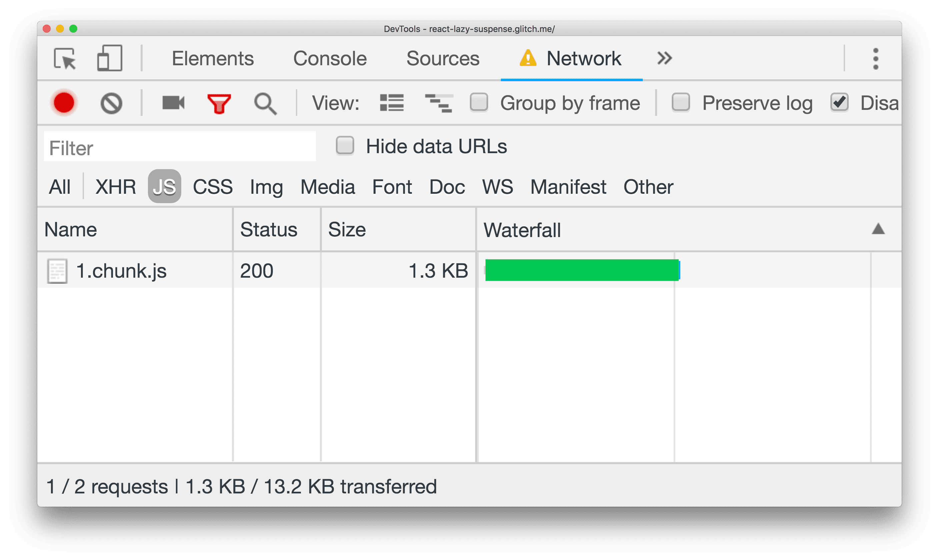939x560 pixels.
Task: Select the JS filter tab
Action: coord(165,185)
